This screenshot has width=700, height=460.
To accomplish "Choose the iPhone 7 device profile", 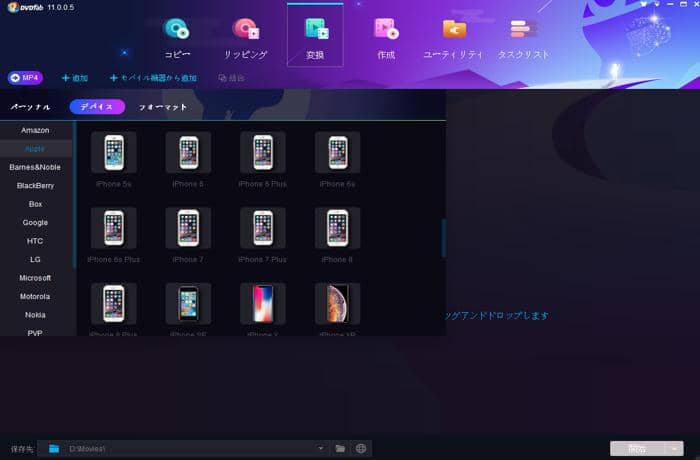I will [188, 234].
